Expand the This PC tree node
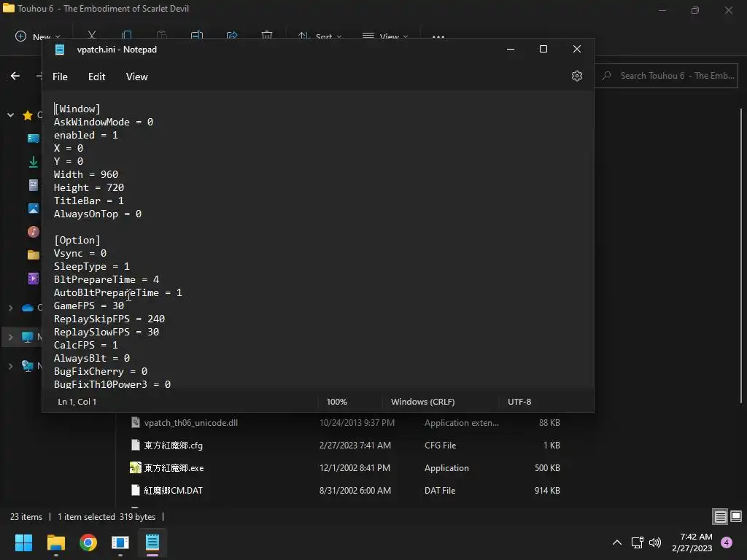 coord(10,337)
